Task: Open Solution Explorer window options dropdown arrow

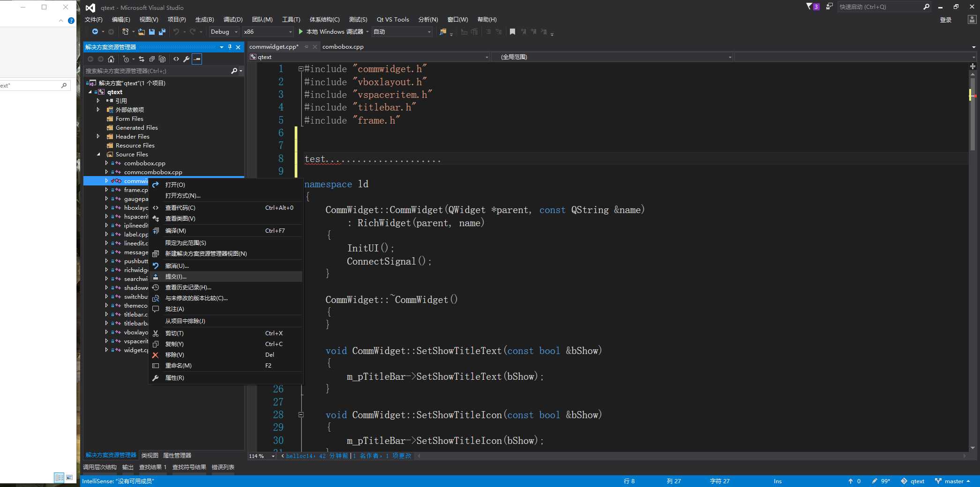Action: click(x=222, y=47)
